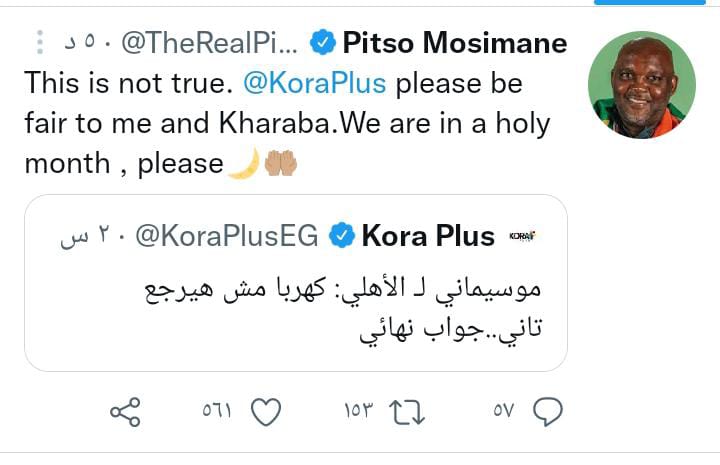Like the tweet with the heart icon

pos(265,411)
